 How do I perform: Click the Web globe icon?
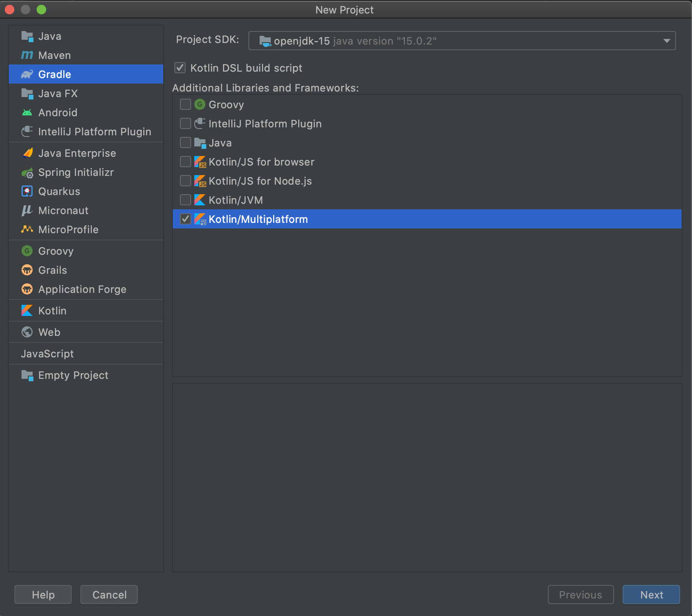pos(27,332)
